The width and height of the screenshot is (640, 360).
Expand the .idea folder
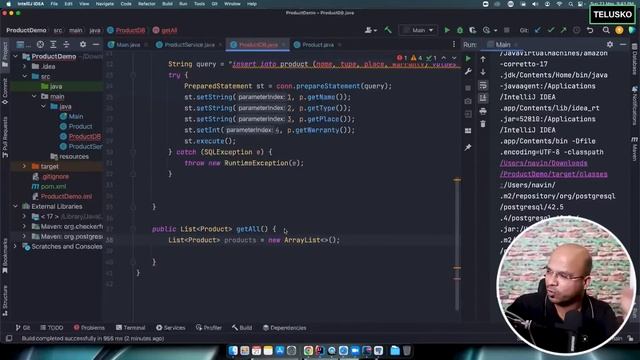(x=24, y=66)
